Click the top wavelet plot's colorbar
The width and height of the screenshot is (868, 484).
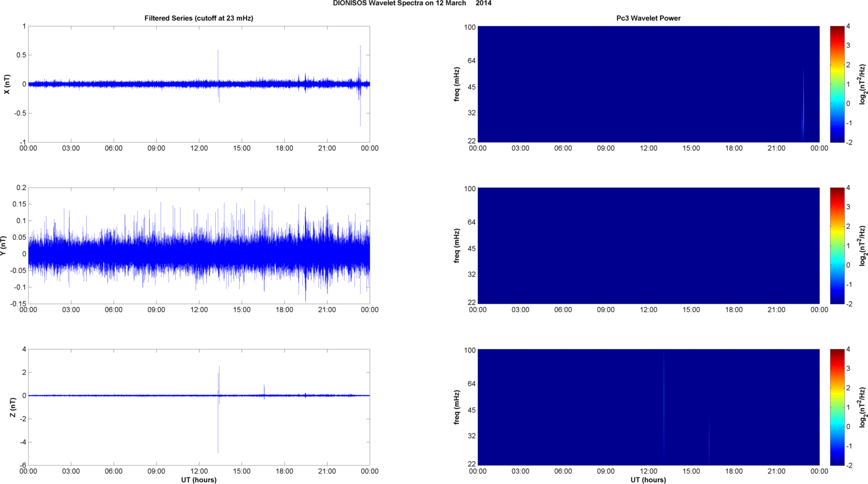tap(837, 84)
